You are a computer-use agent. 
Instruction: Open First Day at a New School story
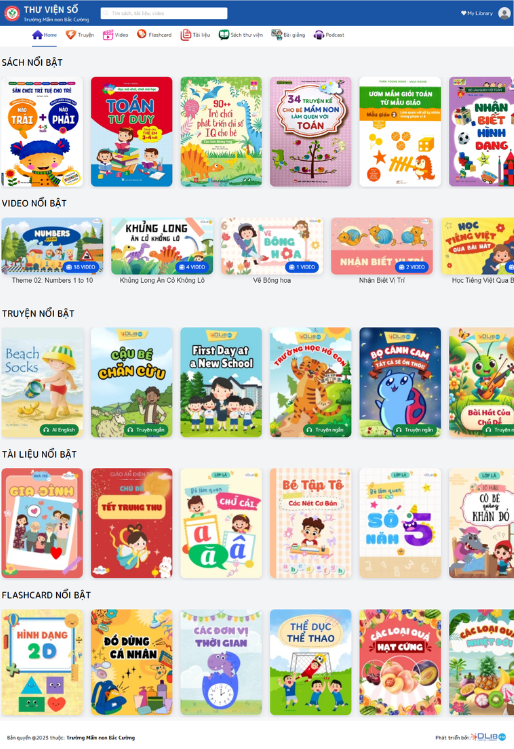[221, 382]
